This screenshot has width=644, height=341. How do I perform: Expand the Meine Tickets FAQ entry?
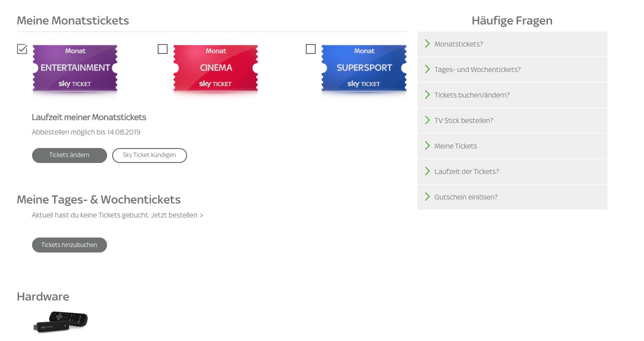(456, 146)
